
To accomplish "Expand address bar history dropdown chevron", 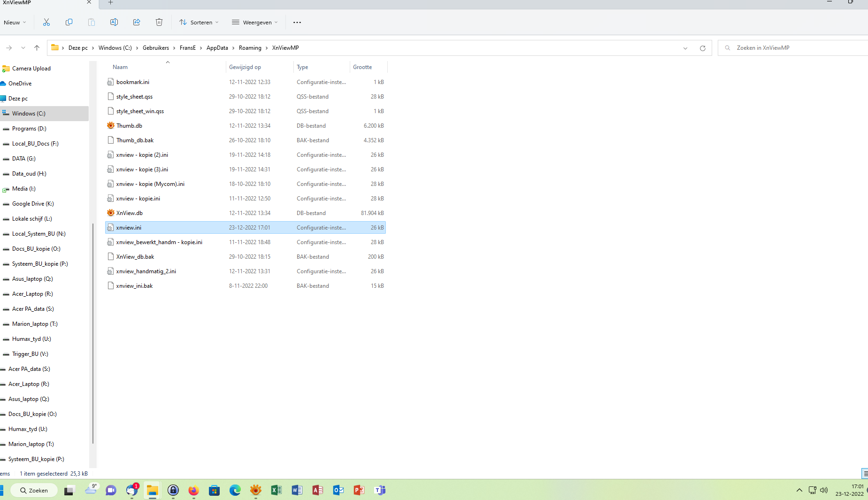I will click(685, 48).
